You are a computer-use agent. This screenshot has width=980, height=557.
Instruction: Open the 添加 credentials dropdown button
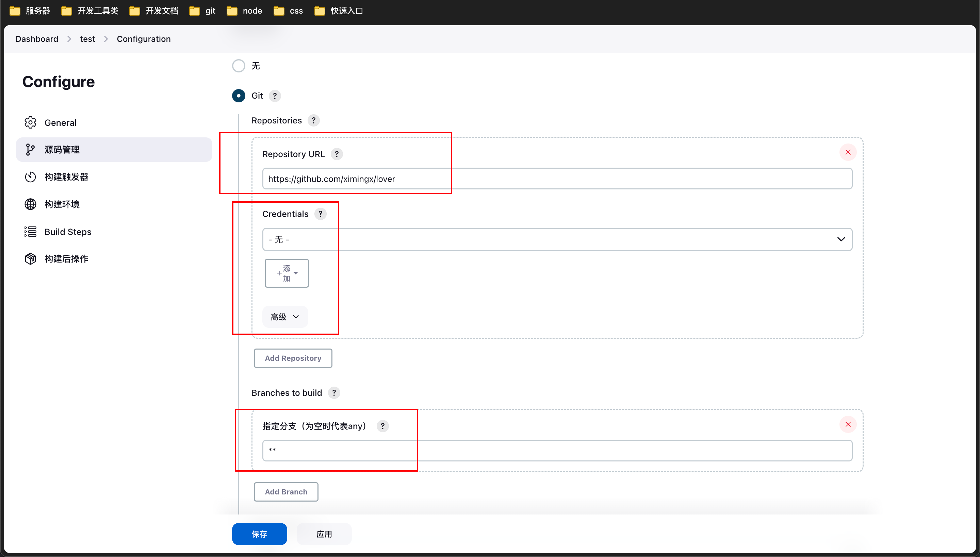click(287, 273)
